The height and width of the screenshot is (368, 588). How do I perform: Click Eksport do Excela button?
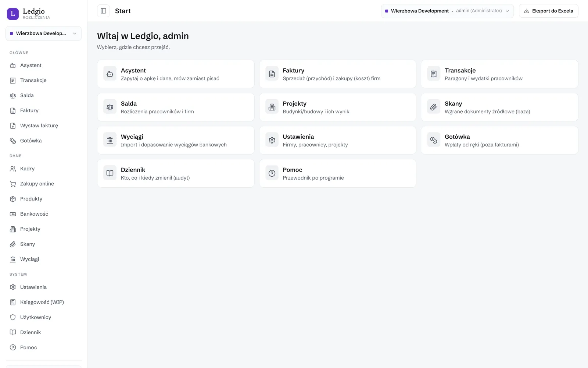549,11
